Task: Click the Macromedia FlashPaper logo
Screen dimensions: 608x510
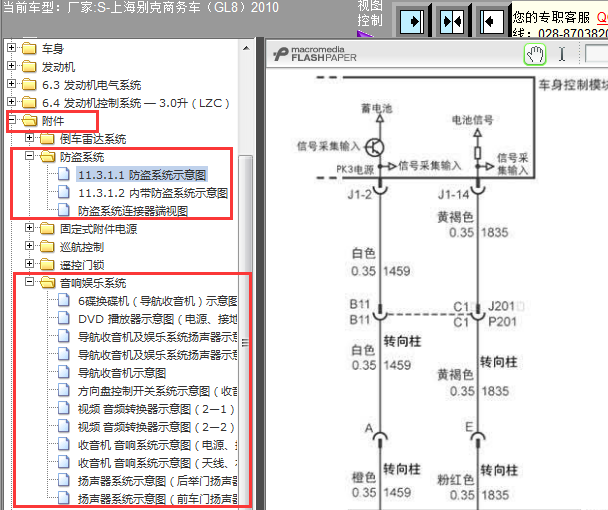Action: point(314,54)
